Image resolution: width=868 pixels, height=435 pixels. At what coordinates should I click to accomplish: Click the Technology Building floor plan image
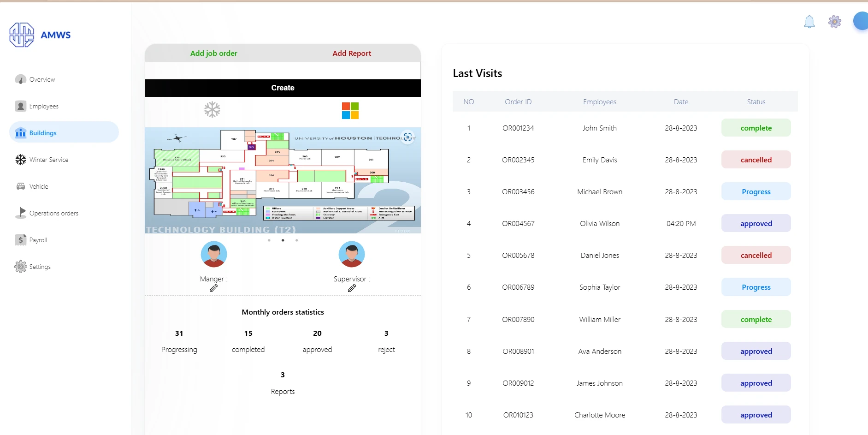282,180
